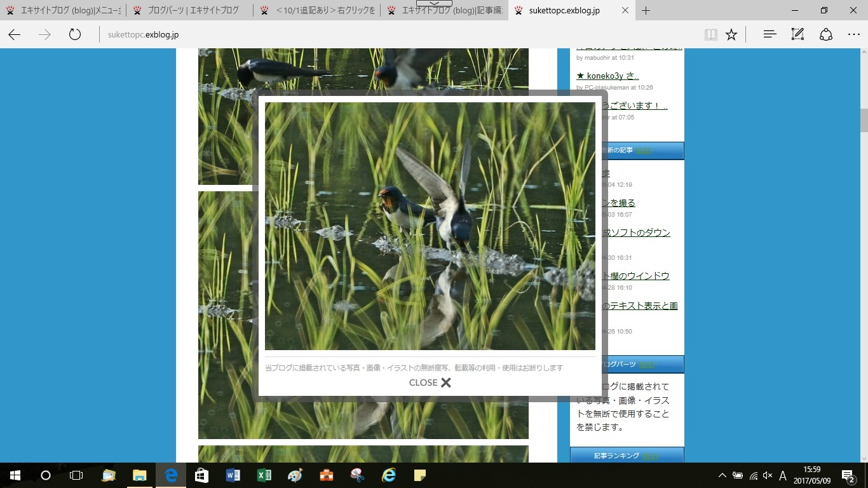Refresh the current page
868x488 pixels.
click(x=75, y=34)
